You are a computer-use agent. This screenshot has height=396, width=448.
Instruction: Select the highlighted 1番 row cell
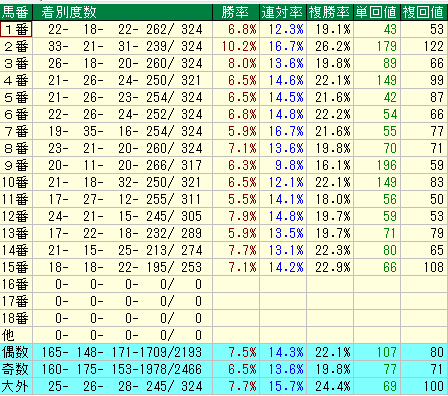tap(16, 29)
